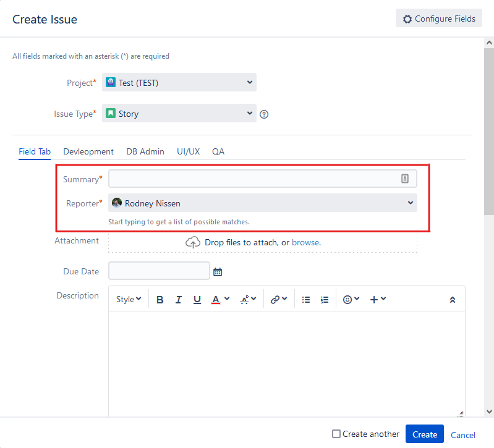Image resolution: width=494 pixels, height=448 pixels.
Task: Click the Cancel link
Action: coord(463,435)
